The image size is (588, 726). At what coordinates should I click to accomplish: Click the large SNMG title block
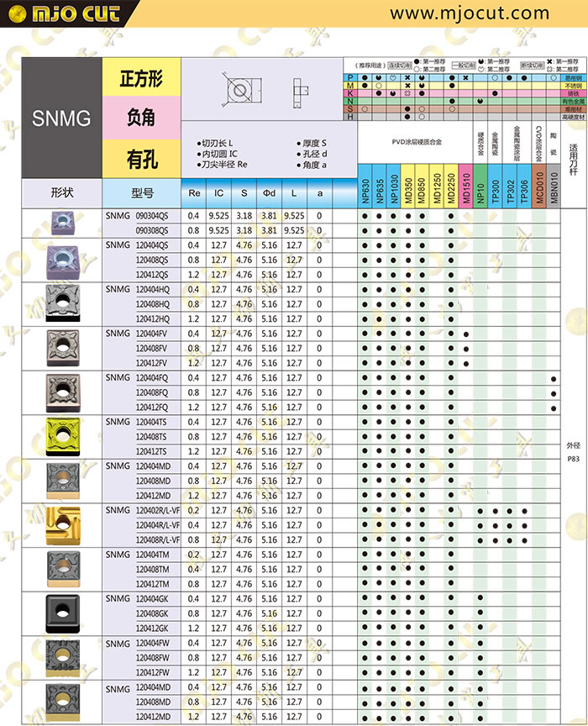61,118
